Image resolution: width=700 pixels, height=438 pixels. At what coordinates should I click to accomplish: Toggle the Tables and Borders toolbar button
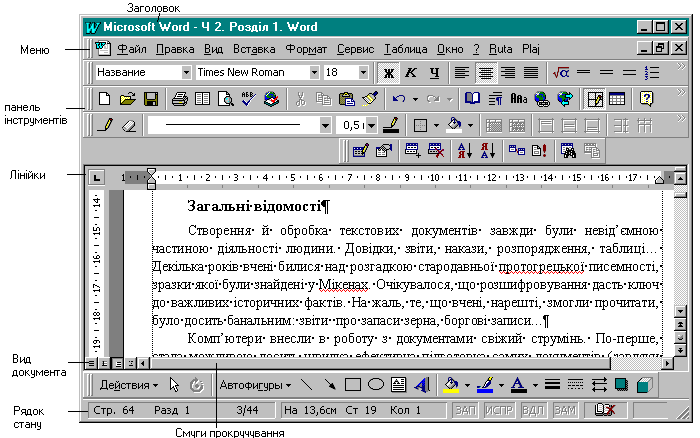point(595,99)
